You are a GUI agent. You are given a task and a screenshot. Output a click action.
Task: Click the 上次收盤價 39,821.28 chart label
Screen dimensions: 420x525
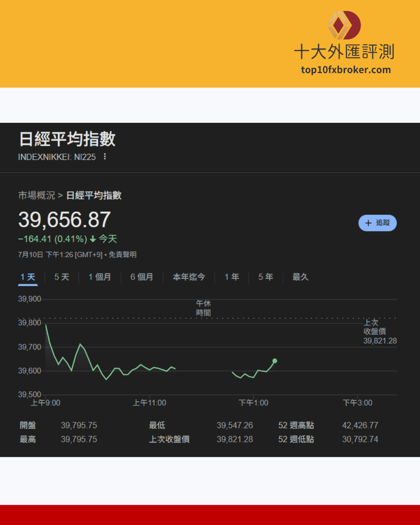pos(379,332)
